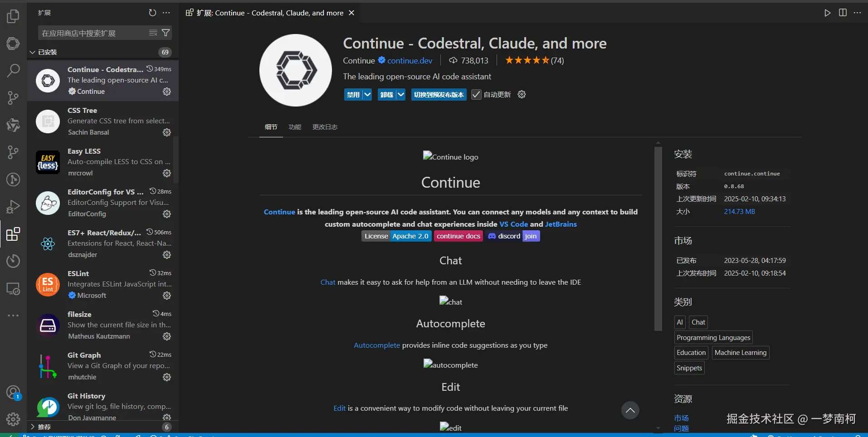Open extensions panel more actions menu
This screenshot has width=868, height=437.
click(166, 13)
